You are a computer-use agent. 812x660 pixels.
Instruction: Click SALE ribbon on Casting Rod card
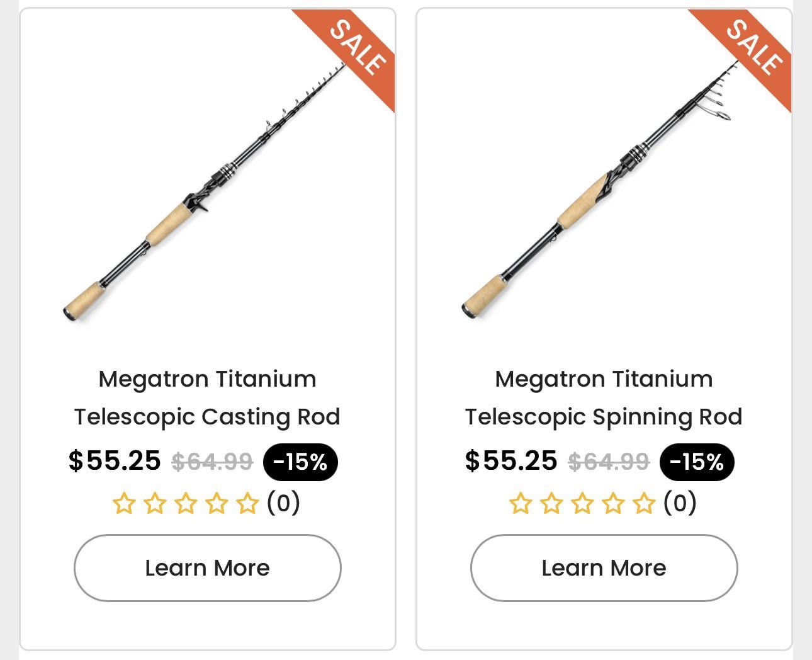(356, 48)
